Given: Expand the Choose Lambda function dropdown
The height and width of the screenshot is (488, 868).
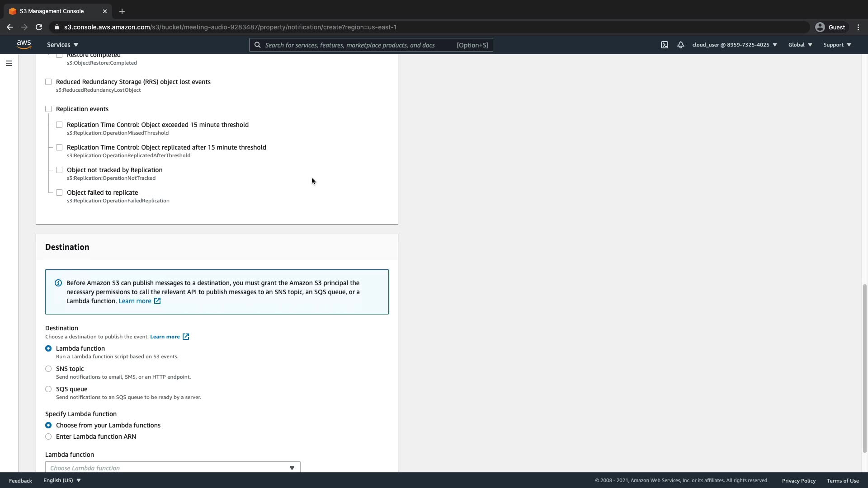Looking at the screenshot, I should (x=172, y=468).
